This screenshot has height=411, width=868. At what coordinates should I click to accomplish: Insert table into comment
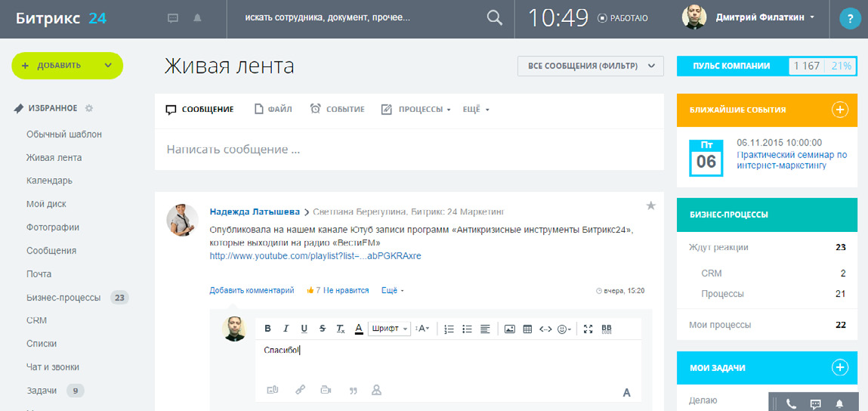(x=527, y=329)
